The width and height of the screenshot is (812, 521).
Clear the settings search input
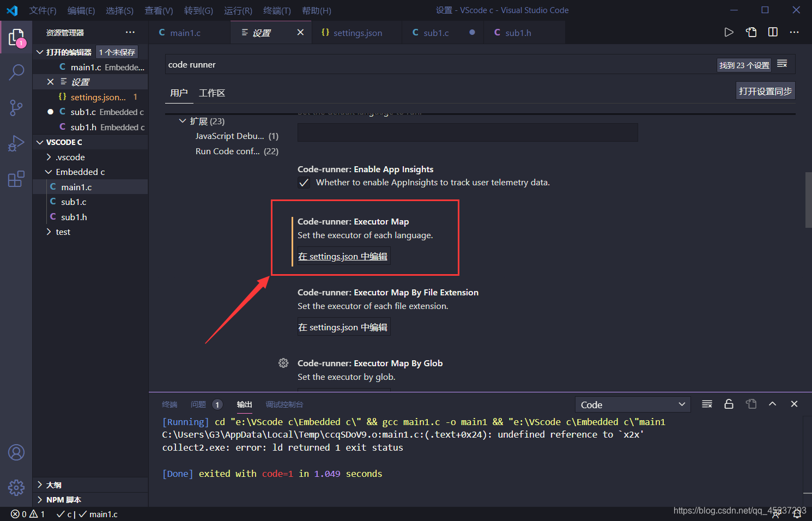click(x=782, y=64)
